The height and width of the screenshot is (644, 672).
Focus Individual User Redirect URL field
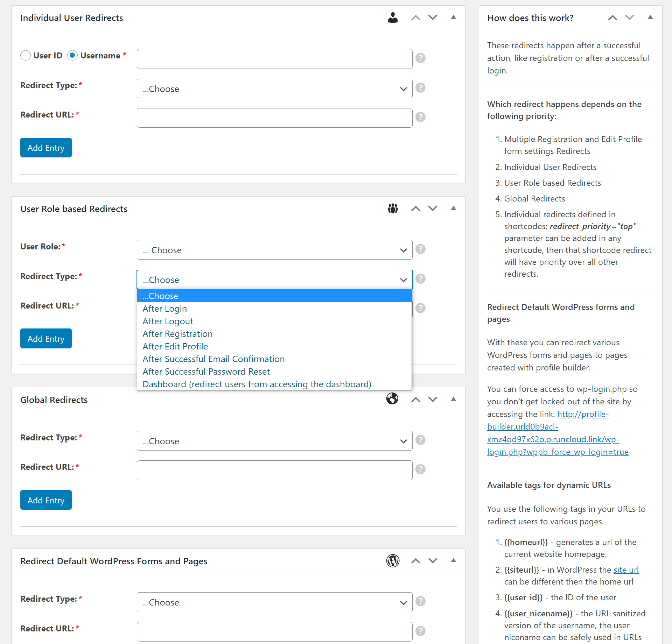[274, 118]
